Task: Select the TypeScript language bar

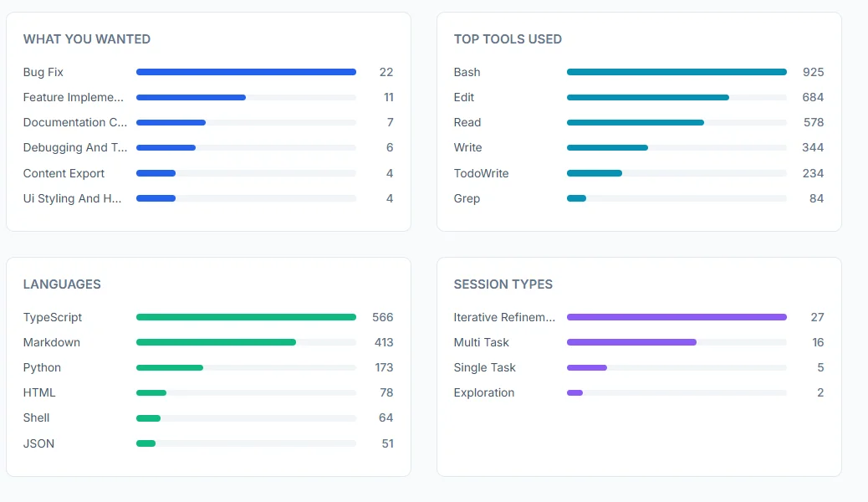Action: [246, 317]
